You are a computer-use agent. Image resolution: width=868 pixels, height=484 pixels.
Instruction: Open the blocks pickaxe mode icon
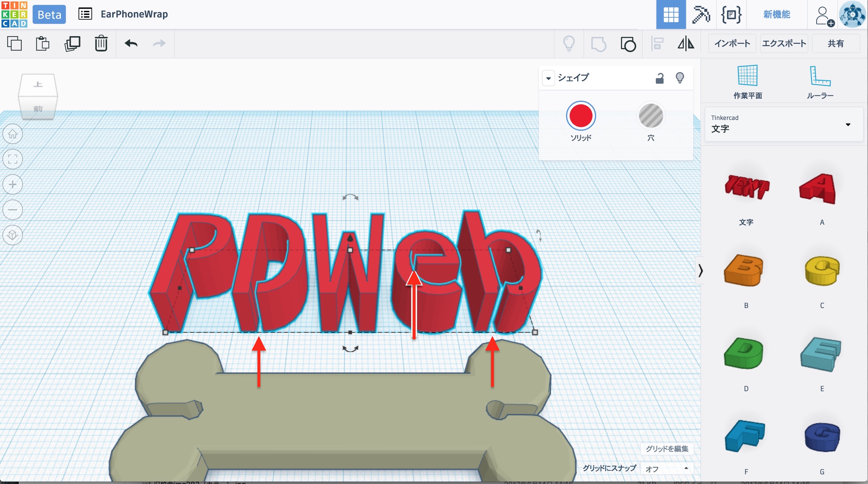point(701,14)
